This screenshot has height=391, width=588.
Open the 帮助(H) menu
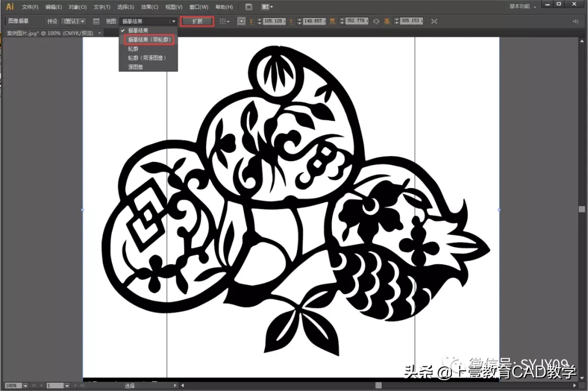pos(224,7)
